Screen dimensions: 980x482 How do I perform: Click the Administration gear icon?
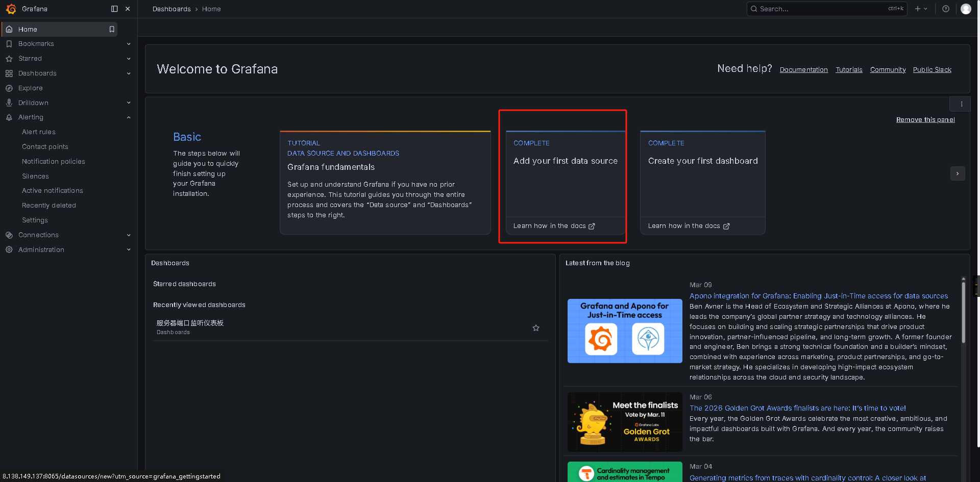coord(9,250)
